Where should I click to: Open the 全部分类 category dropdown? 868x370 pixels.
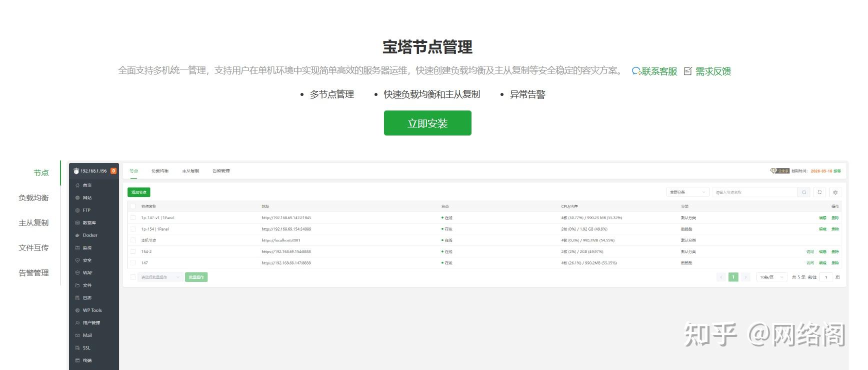coord(688,192)
